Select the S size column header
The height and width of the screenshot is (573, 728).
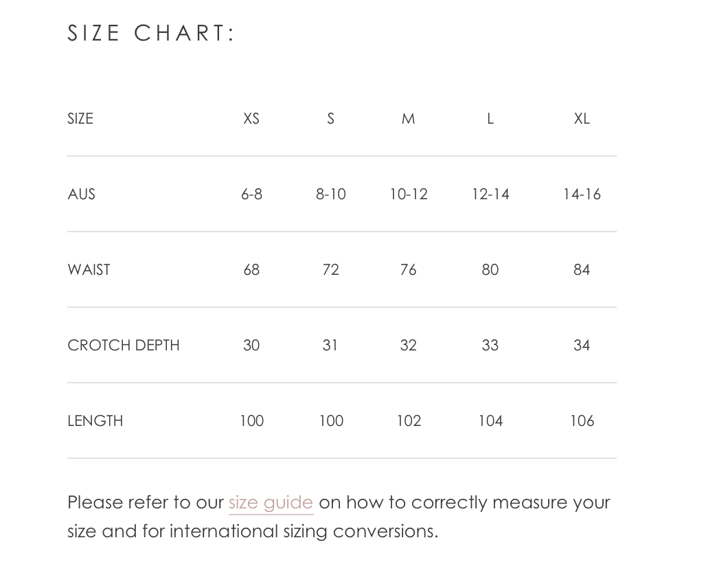330,119
